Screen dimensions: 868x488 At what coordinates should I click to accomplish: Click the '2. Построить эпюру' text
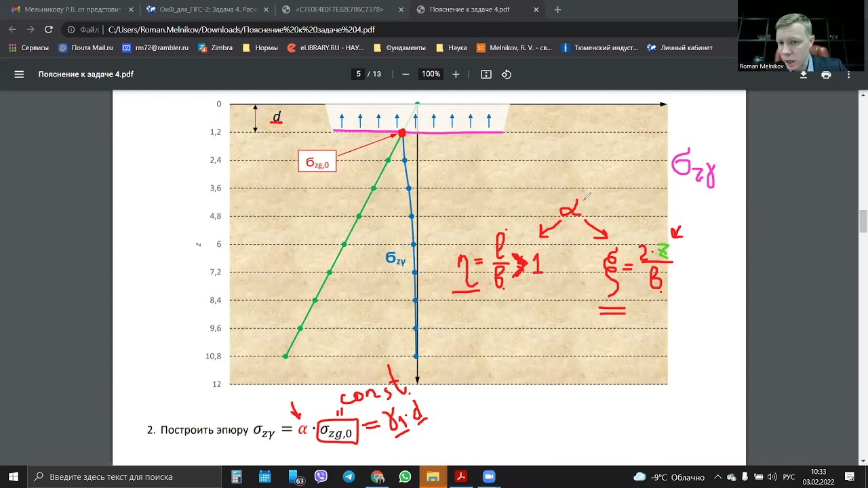click(197, 430)
